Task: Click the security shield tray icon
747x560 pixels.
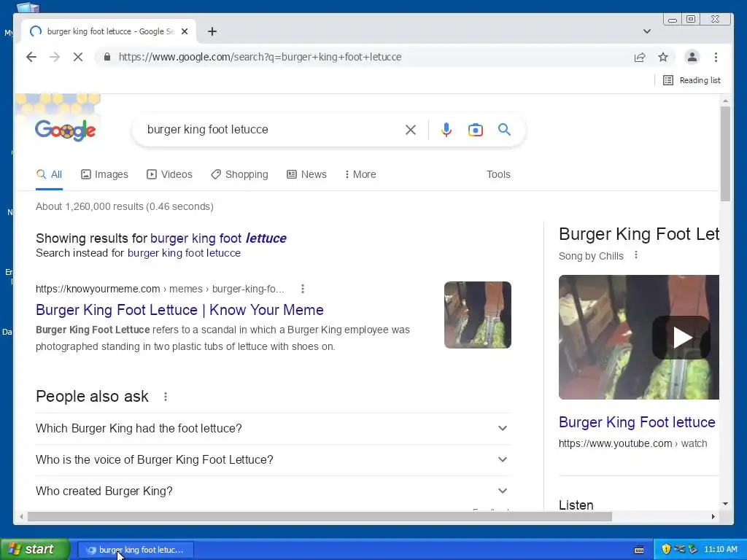Action: [666, 550]
